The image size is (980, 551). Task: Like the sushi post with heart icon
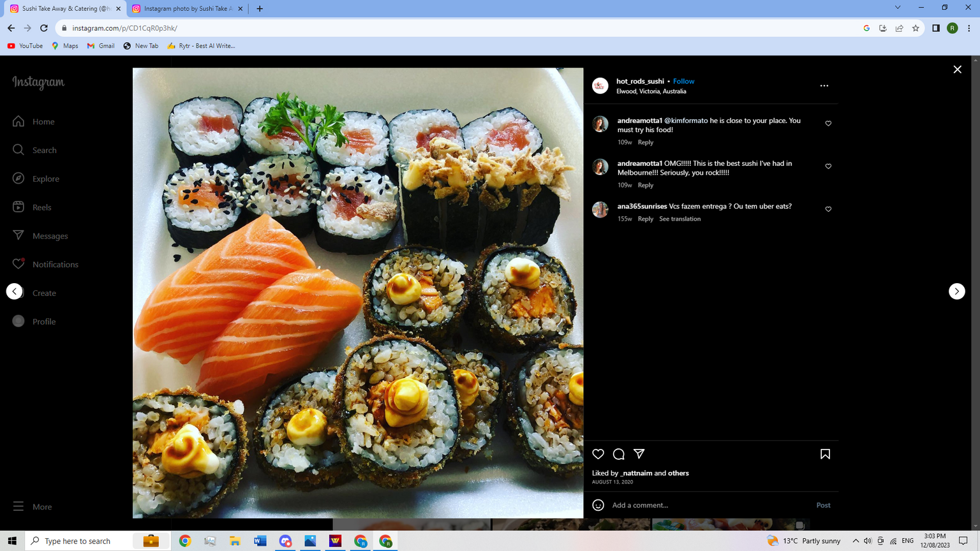[598, 454]
